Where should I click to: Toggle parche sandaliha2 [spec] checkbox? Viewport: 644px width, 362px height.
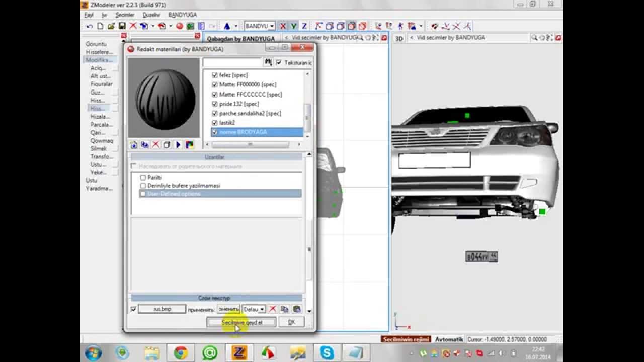215,113
